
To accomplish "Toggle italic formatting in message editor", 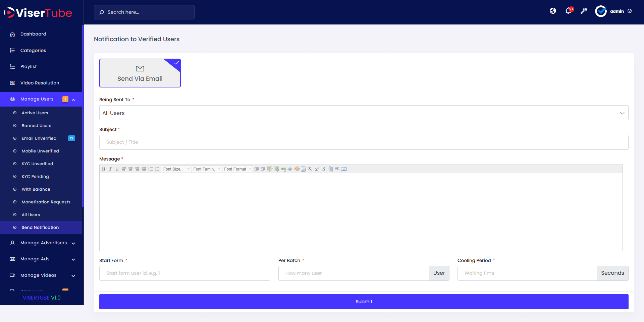I will 110,169.
